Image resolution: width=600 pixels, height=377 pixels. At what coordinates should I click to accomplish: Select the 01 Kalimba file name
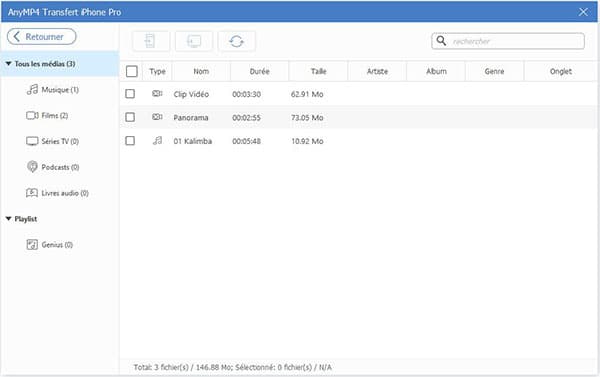pos(192,141)
